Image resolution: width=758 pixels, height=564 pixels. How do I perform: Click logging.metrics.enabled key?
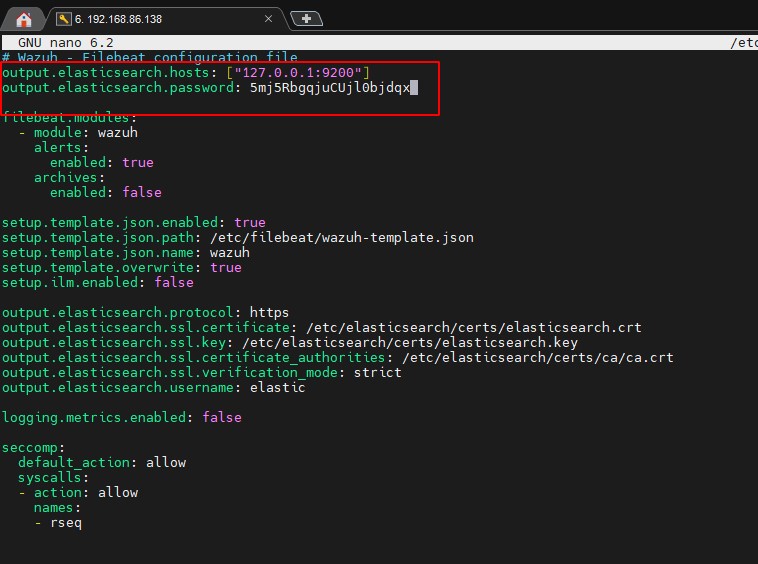coord(94,417)
